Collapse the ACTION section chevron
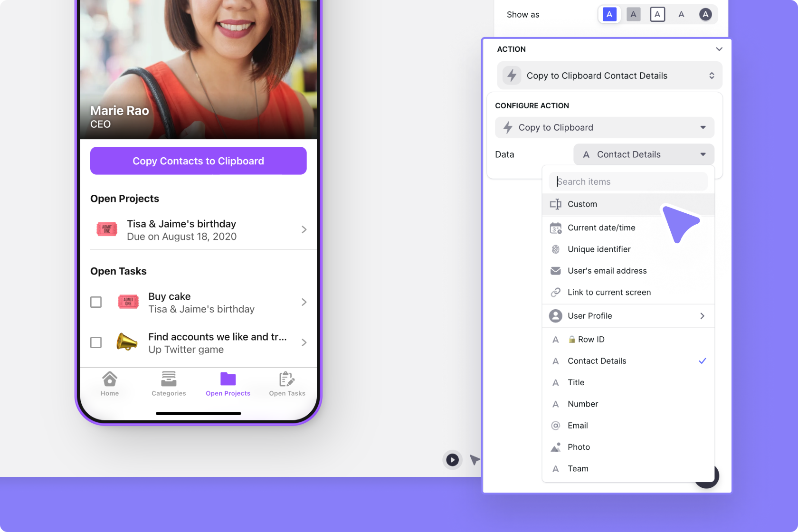The image size is (798, 532). (x=719, y=49)
